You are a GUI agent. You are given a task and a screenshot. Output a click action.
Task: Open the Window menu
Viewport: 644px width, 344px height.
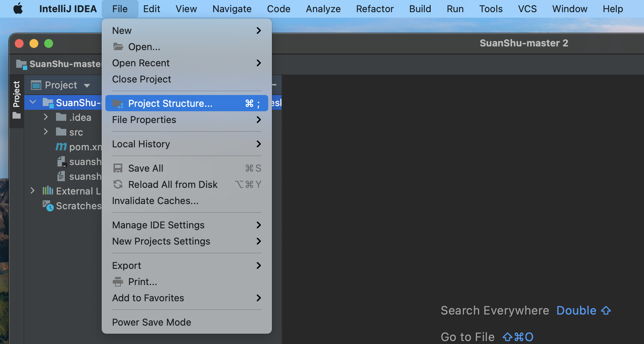[570, 8]
